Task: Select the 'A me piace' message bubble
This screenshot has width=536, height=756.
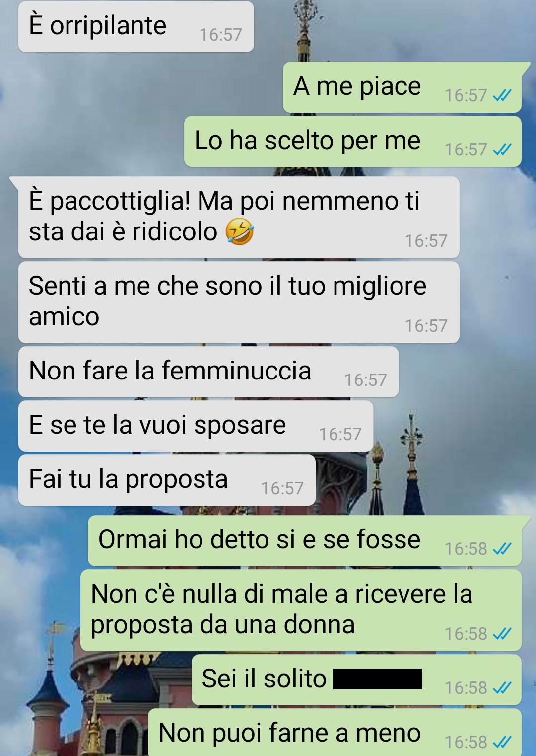Action: point(402,87)
